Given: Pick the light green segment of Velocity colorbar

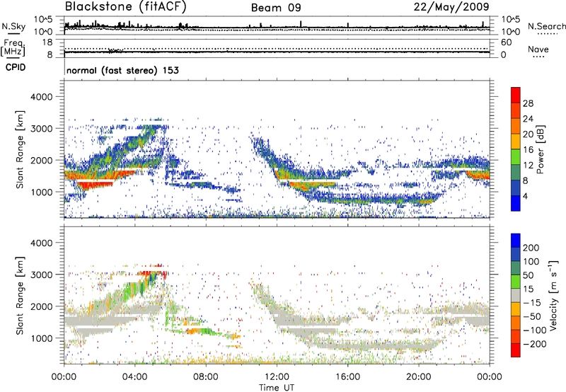Looking at the screenshot, I should coord(516,282).
